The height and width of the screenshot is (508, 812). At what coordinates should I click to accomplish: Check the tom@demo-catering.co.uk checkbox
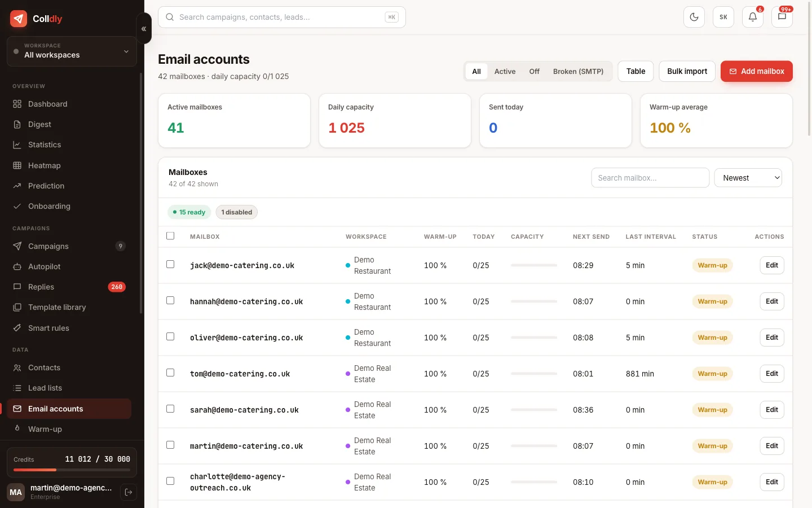170,373
